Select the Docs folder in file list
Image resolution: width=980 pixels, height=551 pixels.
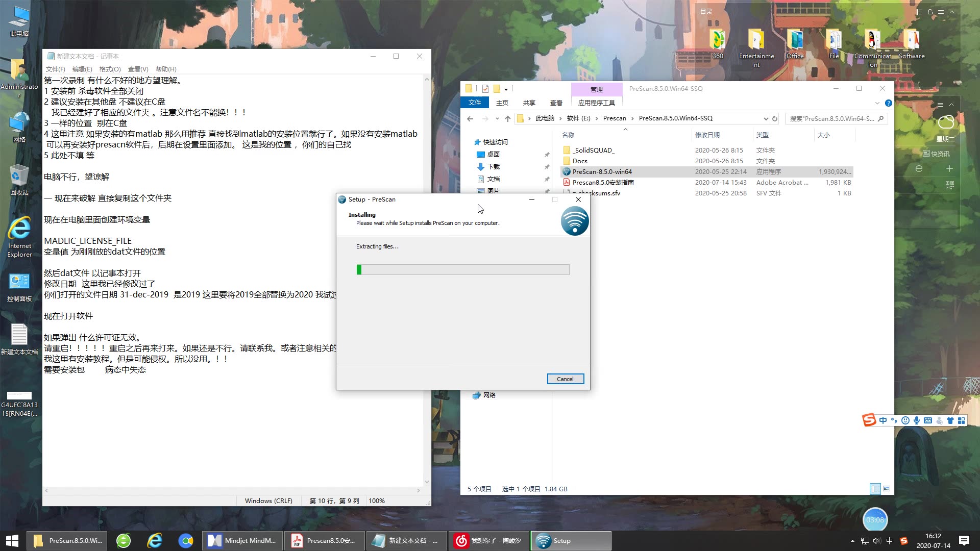tap(707, 161)
